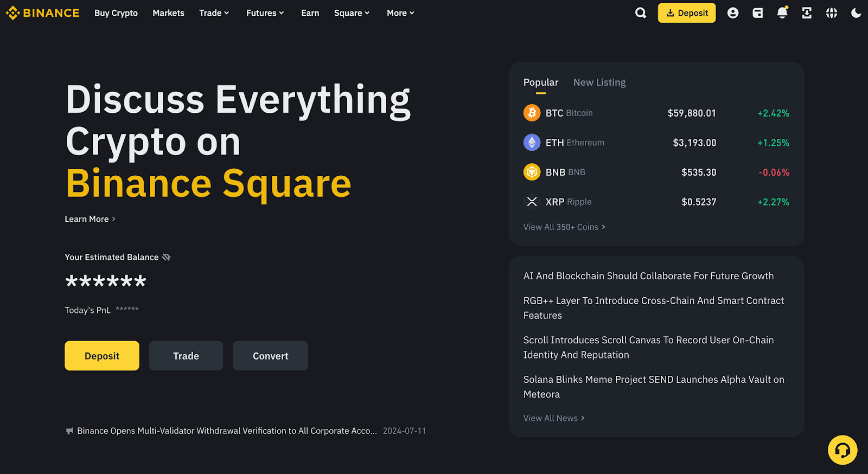Click the Ethereum coin icon
The height and width of the screenshot is (474, 868).
coord(532,143)
